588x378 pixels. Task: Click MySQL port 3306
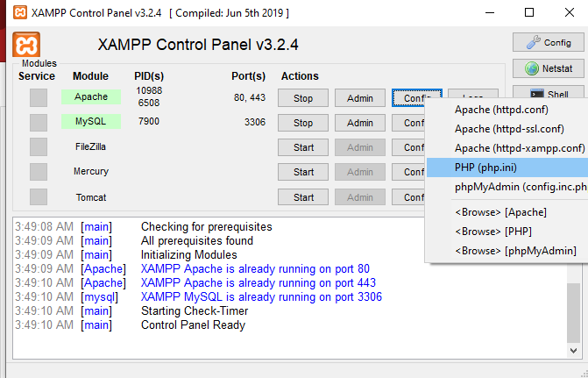pos(255,123)
